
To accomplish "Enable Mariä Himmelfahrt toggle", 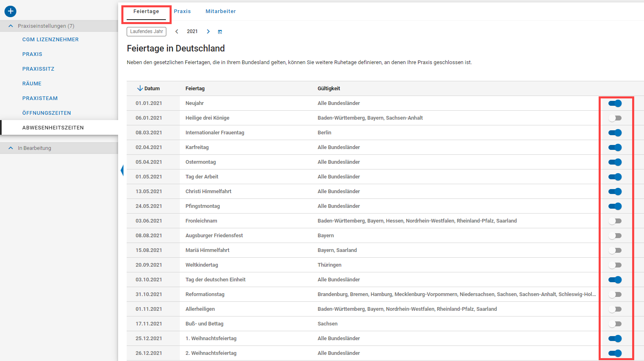I will 615,250.
